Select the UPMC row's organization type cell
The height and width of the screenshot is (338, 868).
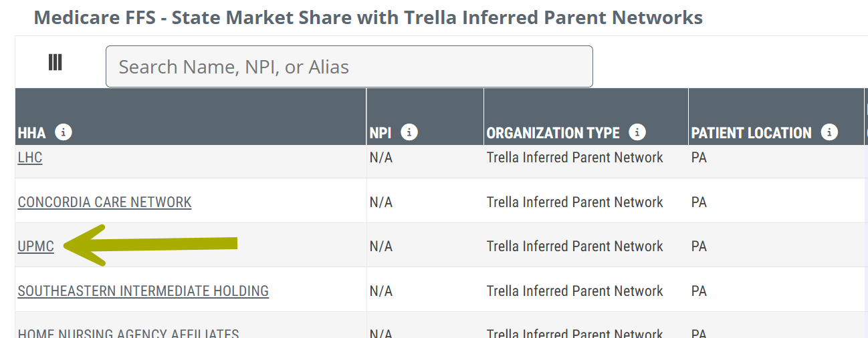click(x=574, y=246)
